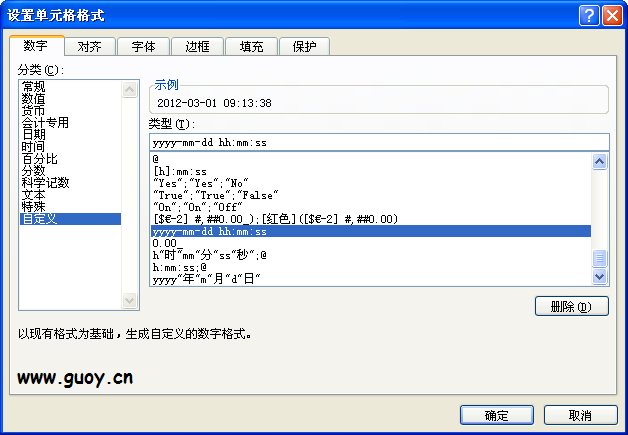
Task: Open the 边框 tab
Action: click(197, 46)
